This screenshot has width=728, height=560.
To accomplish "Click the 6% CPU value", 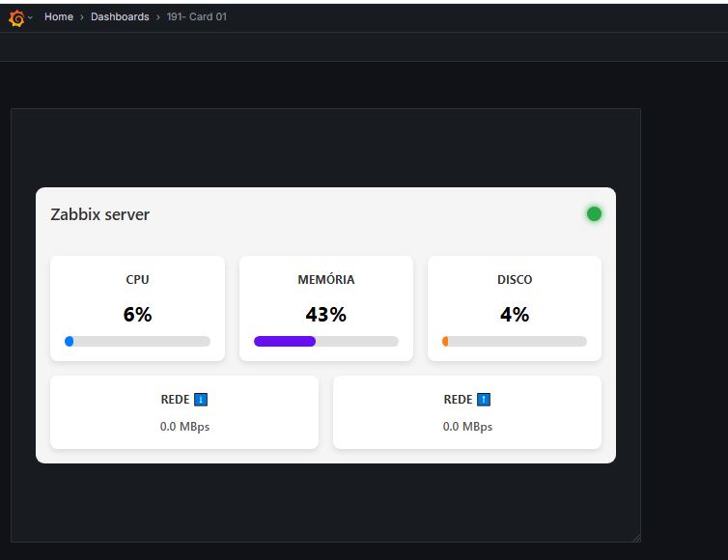I will (137, 315).
